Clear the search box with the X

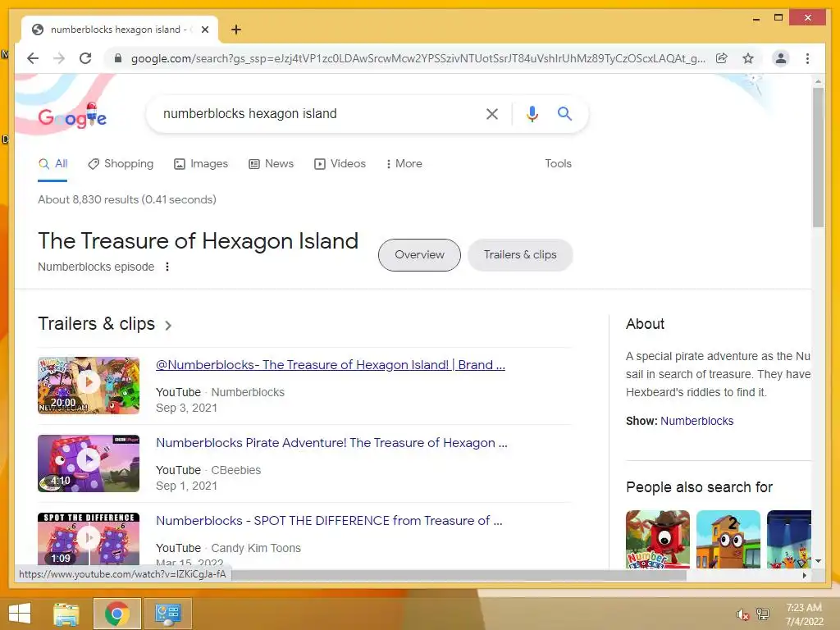492,113
